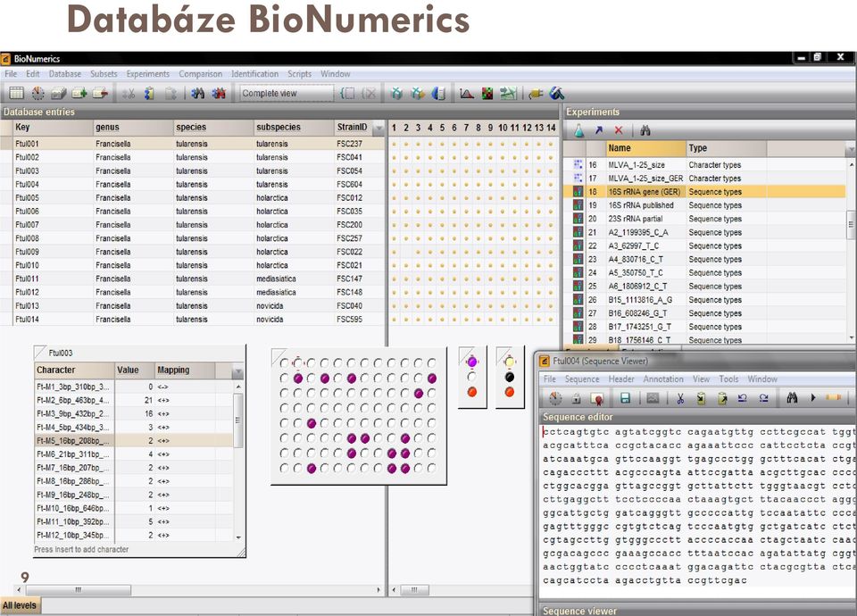Sort characters by the Value column header
Screen dimensions: 857x616
click(135, 370)
